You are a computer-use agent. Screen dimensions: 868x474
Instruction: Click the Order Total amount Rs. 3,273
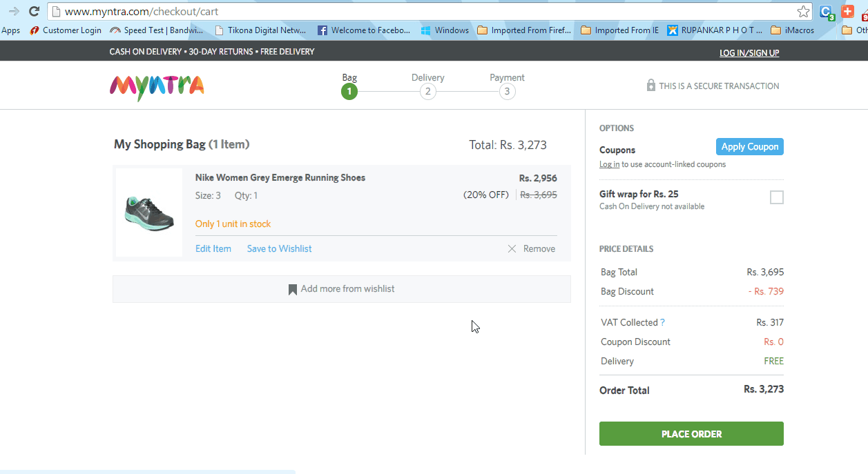click(x=764, y=389)
